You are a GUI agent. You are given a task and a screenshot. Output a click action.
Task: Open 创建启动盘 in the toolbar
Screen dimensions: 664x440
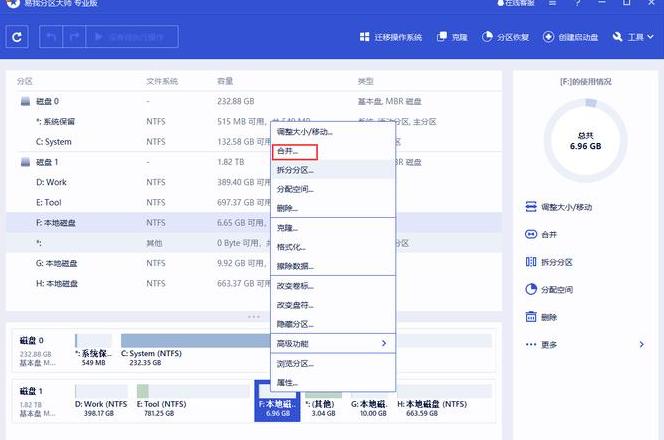coord(570,37)
